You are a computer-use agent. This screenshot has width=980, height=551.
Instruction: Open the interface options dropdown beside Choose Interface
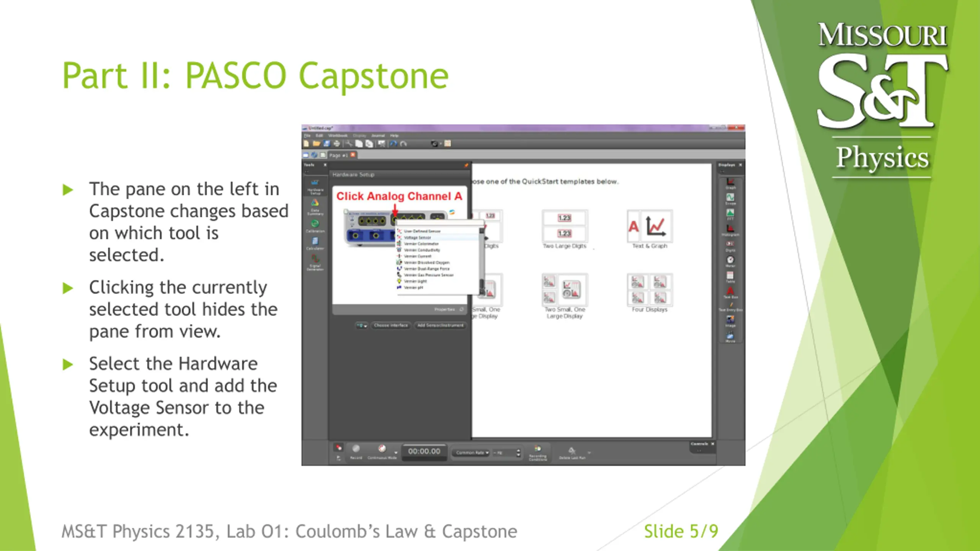[x=361, y=326]
